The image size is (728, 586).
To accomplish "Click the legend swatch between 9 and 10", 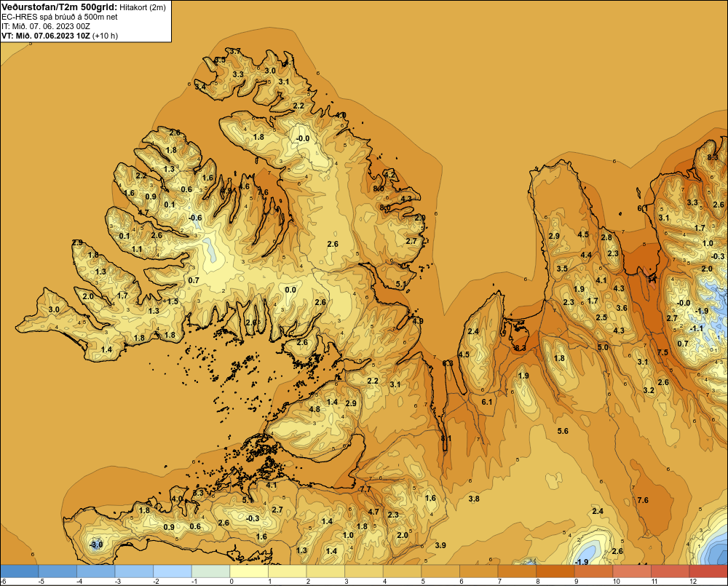I will [594, 571].
